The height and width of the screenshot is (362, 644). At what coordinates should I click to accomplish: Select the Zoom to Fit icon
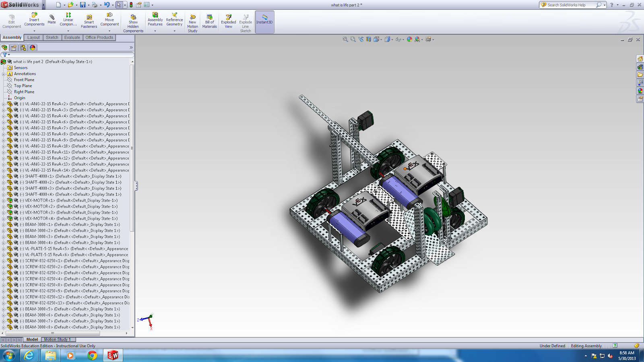click(345, 39)
